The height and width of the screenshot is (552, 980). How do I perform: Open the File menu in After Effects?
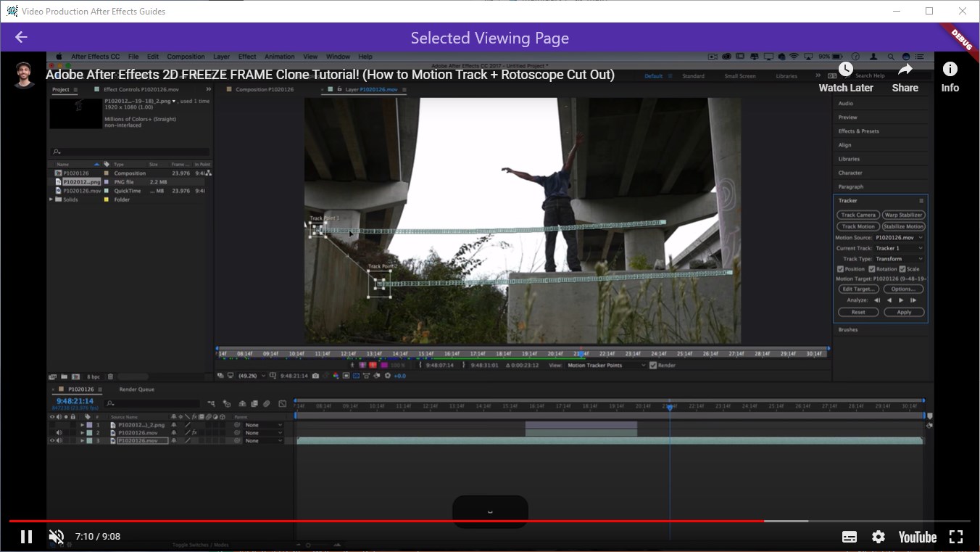[x=133, y=57]
